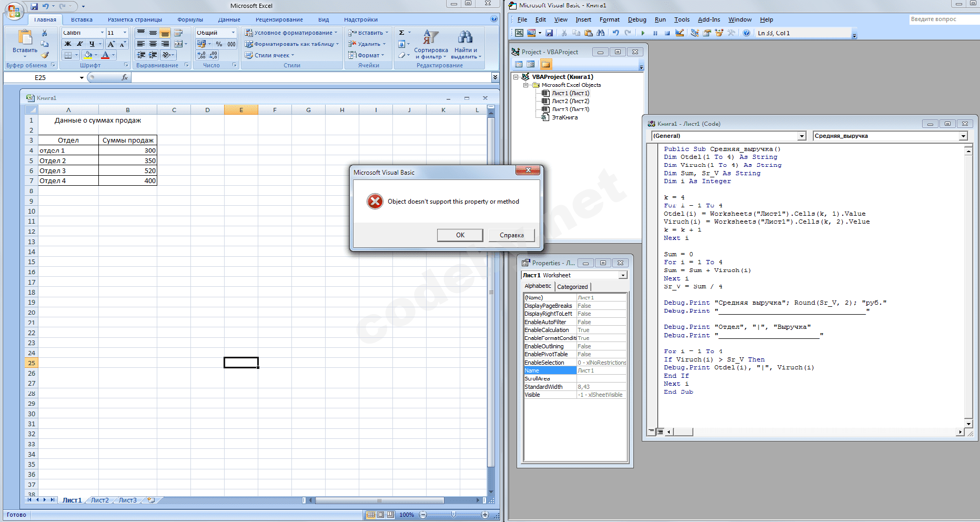Open the Debug menu in Visual Basic
Screen dimensions: 980x522
637,19
